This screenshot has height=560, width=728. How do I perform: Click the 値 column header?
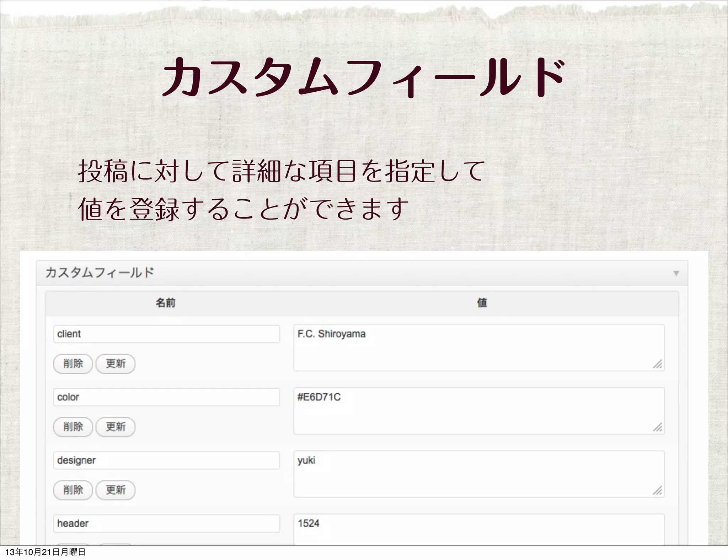[x=482, y=303]
